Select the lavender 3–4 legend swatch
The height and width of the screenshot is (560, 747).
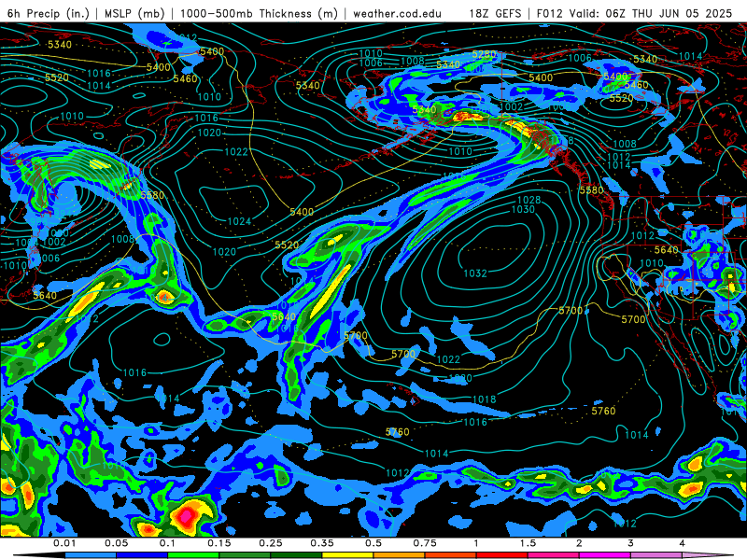[x=656, y=555]
